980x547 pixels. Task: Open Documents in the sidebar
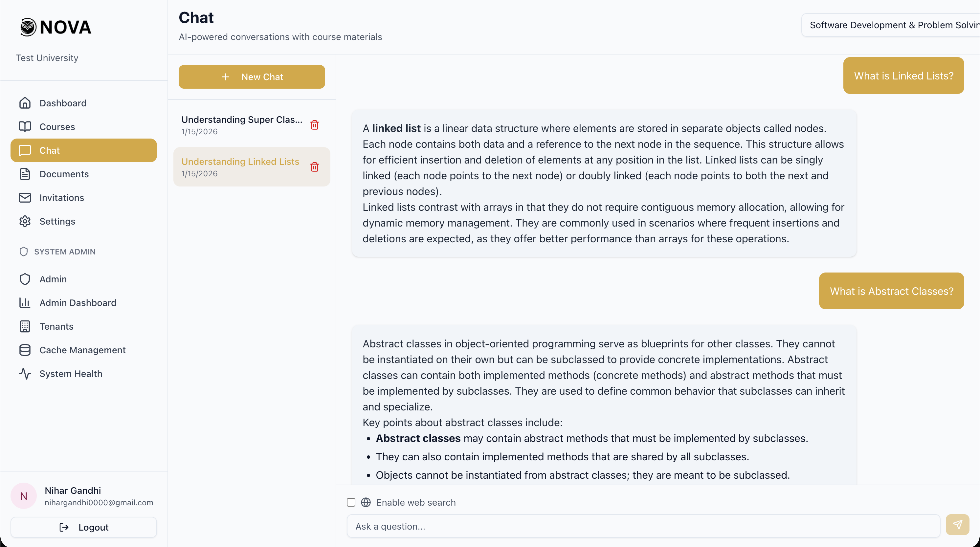[x=64, y=174]
